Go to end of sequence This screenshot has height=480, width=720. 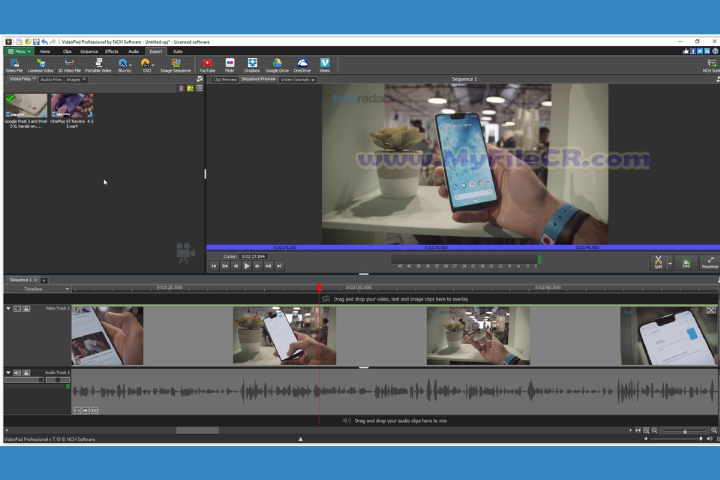[x=279, y=266]
